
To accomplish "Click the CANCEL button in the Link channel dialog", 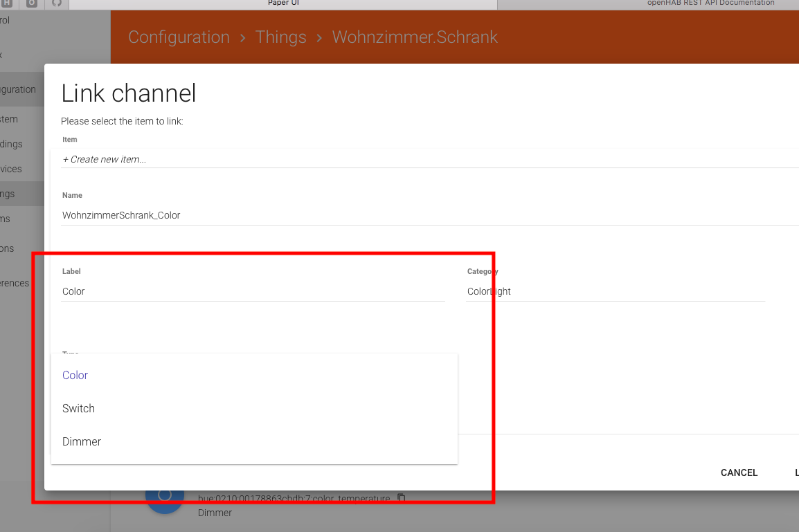I will [x=739, y=473].
